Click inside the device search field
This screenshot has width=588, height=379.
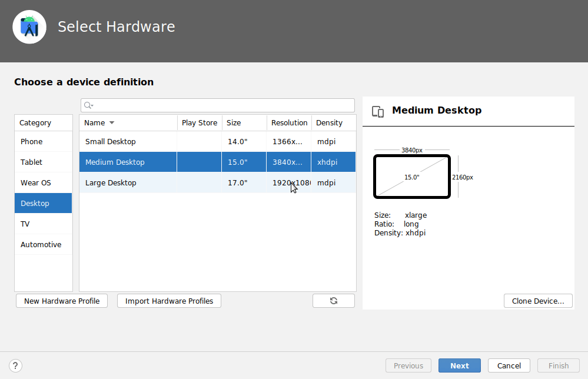pos(218,105)
